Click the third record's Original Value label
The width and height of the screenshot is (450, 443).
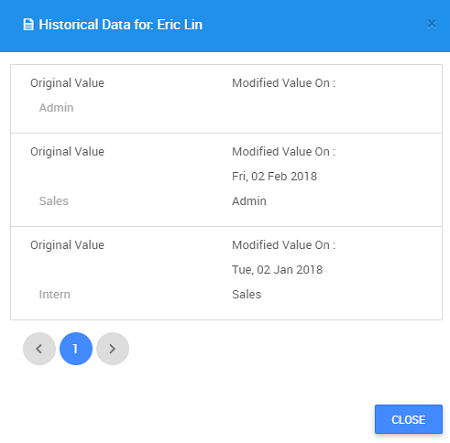tap(67, 245)
